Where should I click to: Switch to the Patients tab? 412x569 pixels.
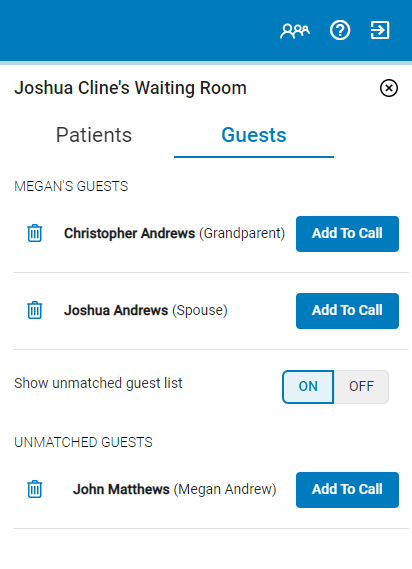coord(94,135)
